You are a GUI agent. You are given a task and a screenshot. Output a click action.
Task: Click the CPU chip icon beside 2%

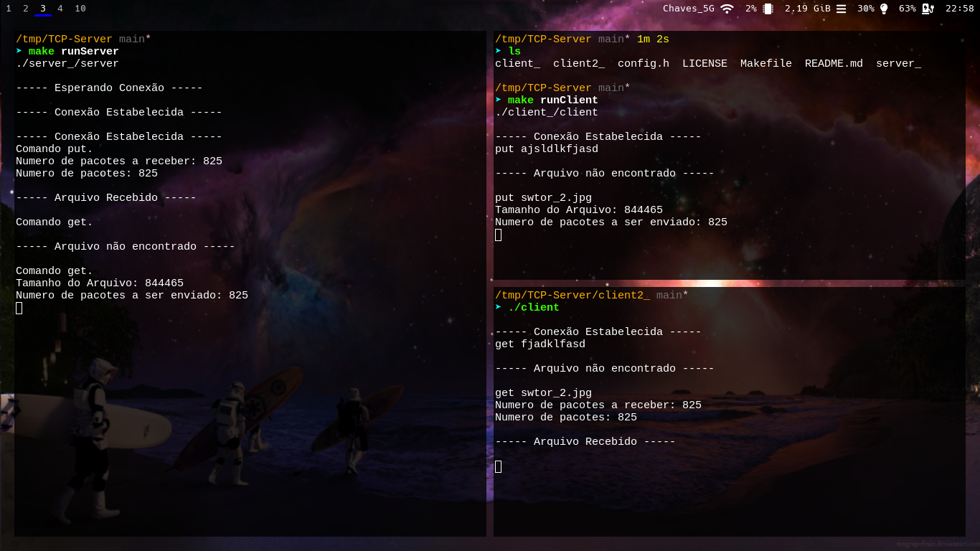(x=768, y=9)
